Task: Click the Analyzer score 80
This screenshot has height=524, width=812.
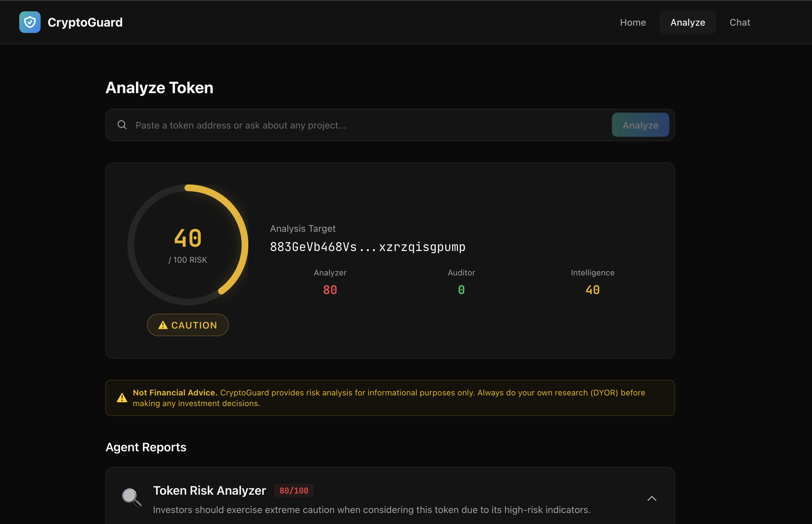Action: [x=330, y=290]
